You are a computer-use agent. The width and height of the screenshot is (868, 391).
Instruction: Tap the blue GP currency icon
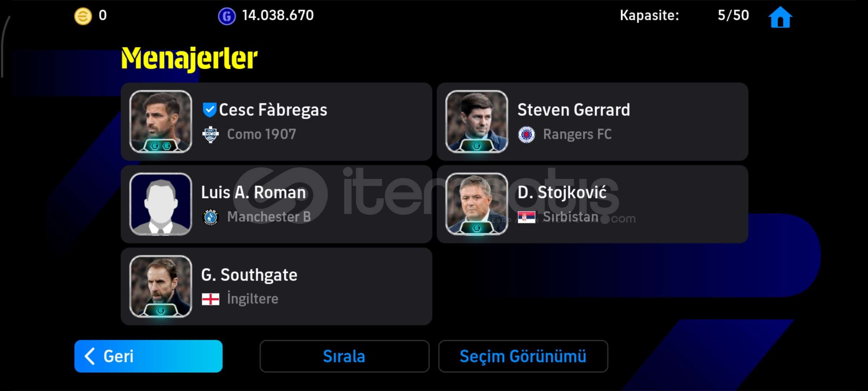point(227,16)
